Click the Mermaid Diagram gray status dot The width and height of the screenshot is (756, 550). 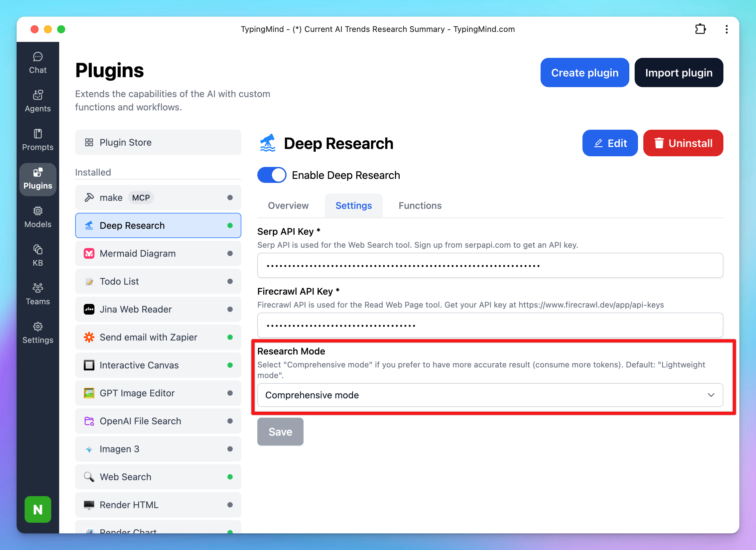(230, 254)
